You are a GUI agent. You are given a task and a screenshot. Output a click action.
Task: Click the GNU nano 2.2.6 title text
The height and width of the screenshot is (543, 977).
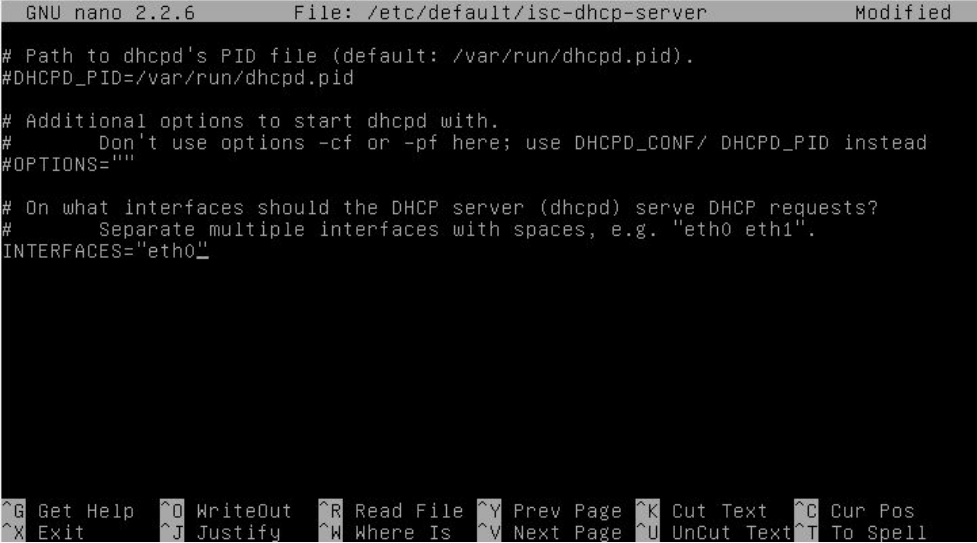pyautogui.click(x=110, y=12)
